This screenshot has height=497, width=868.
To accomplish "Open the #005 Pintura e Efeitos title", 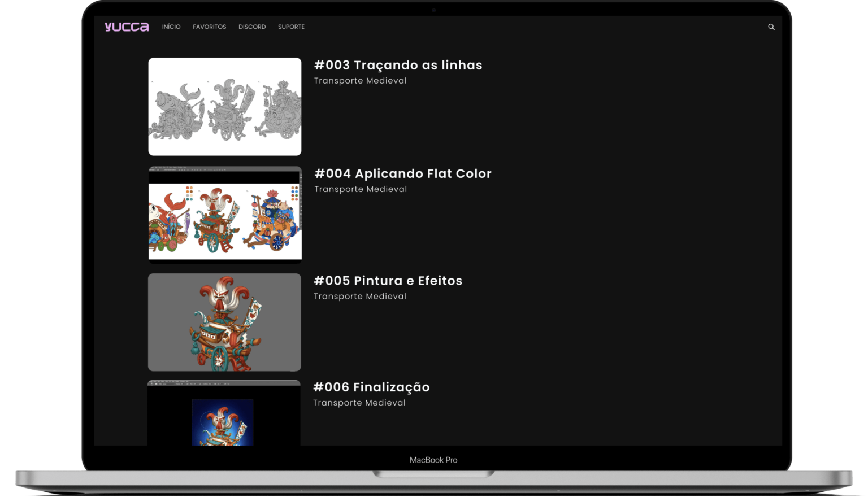I will pyautogui.click(x=388, y=281).
